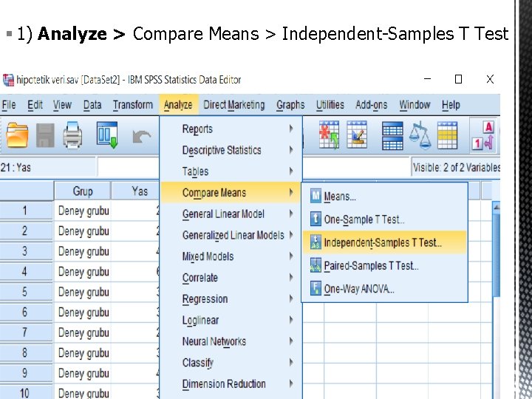Click the '21 : Yas' cell reference box

[x=48, y=167]
